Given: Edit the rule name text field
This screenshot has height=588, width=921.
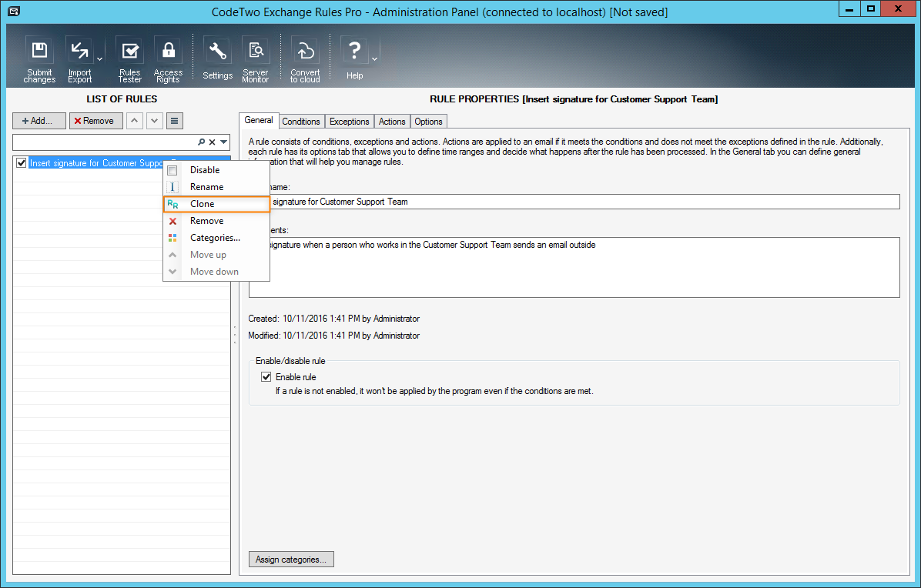Looking at the screenshot, I should (x=574, y=202).
